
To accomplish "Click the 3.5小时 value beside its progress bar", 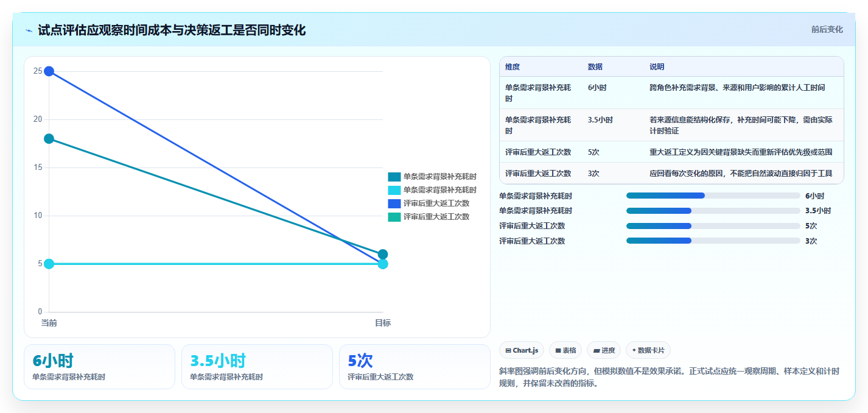I will click(818, 211).
